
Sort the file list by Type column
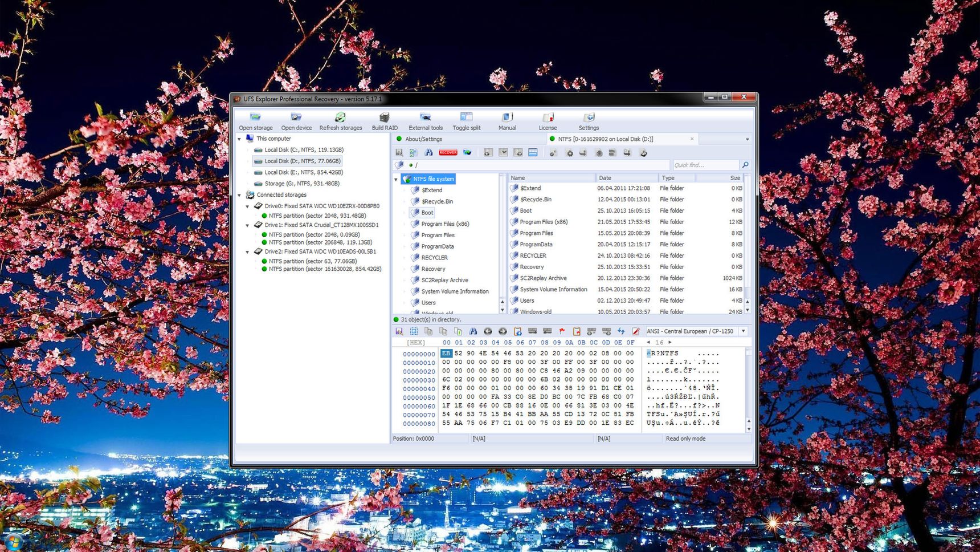coord(677,178)
